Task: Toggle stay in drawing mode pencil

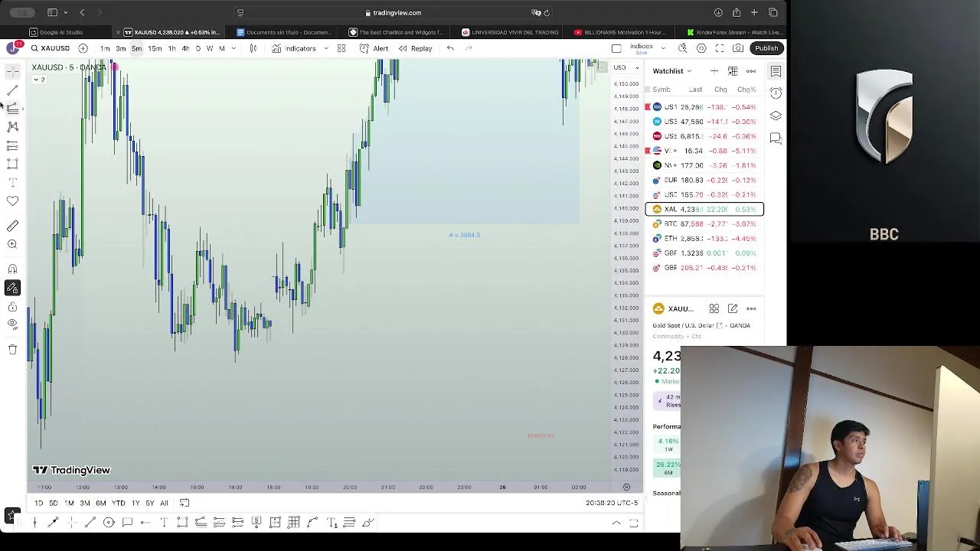Action: [x=12, y=288]
